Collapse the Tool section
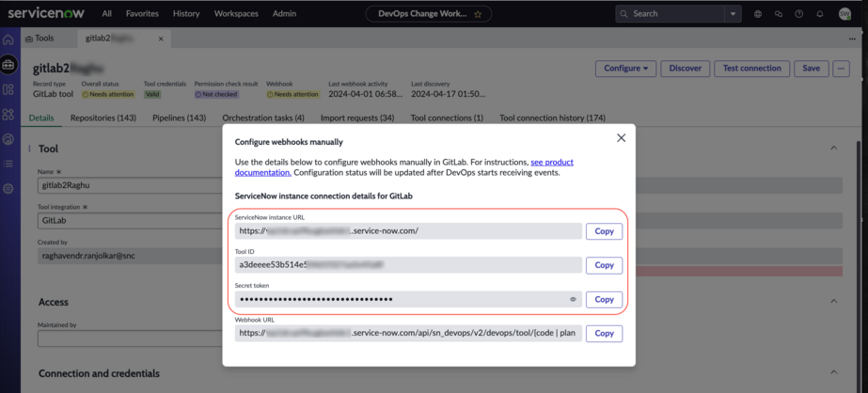The width and height of the screenshot is (868, 393). click(x=834, y=148)
